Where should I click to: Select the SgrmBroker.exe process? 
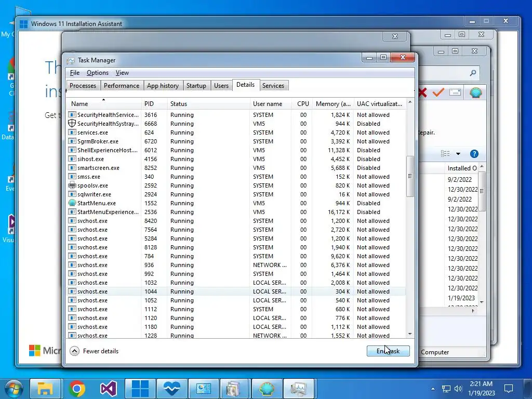click(x=236, y=141)
